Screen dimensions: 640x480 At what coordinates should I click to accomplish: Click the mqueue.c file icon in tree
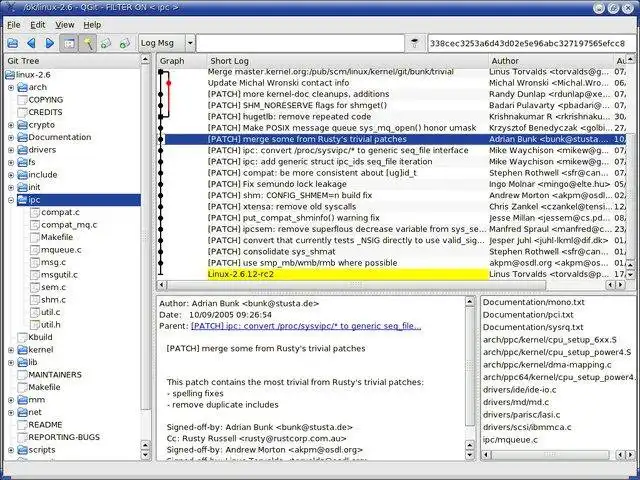coord(33,250)
